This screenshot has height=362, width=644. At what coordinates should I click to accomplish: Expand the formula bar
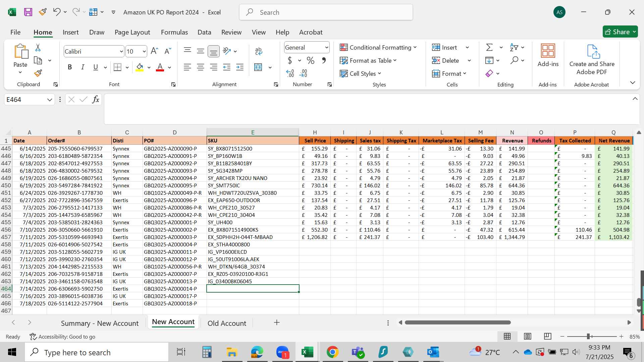click(635, 99)
